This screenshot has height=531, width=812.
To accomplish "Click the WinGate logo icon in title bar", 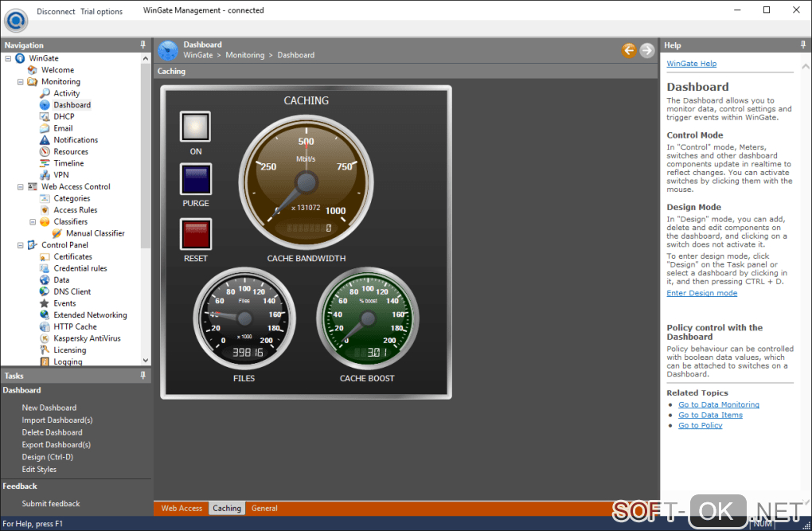I will (16, 20).
